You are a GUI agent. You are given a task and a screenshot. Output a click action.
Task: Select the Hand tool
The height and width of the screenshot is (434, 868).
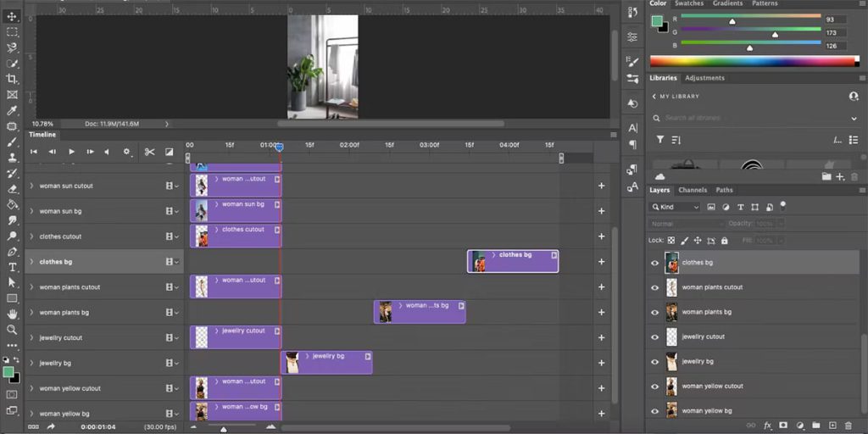[x=12, y=314]
